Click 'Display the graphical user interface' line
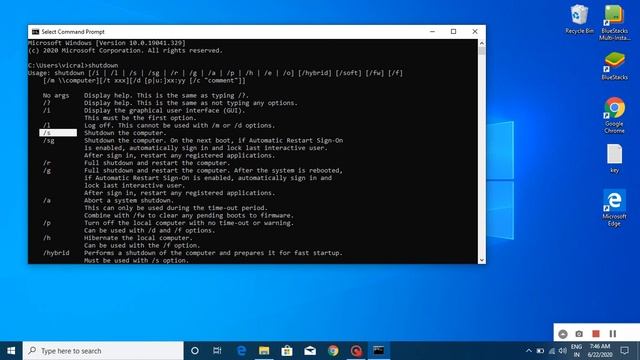Screen dimensions: 640x360 pos(164,110)
